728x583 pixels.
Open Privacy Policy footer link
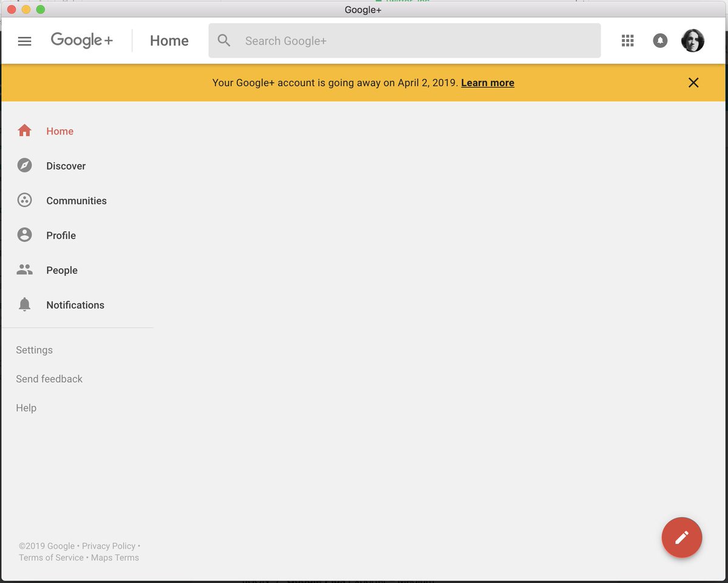point(109,546)
